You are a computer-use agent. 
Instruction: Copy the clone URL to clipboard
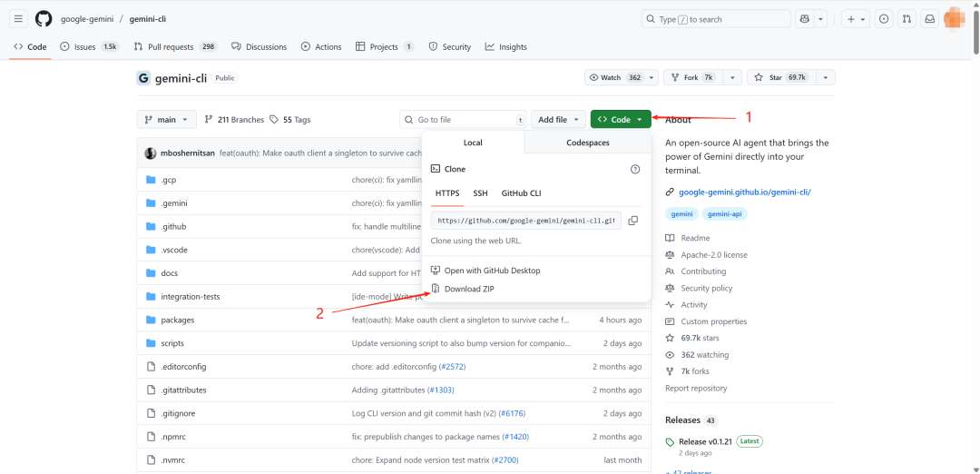(x=633, y=221)
